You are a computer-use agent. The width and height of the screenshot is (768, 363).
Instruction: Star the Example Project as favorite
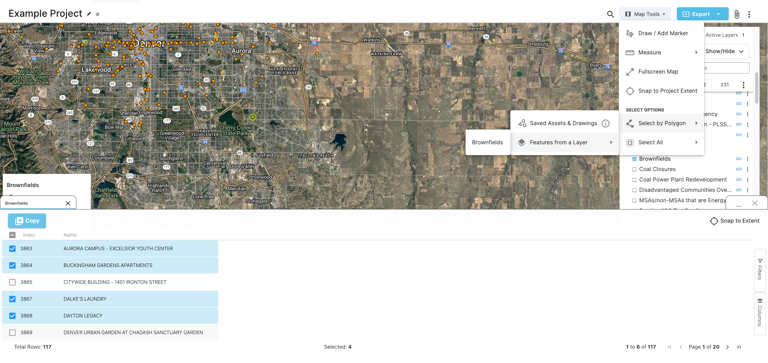[97, 14]
